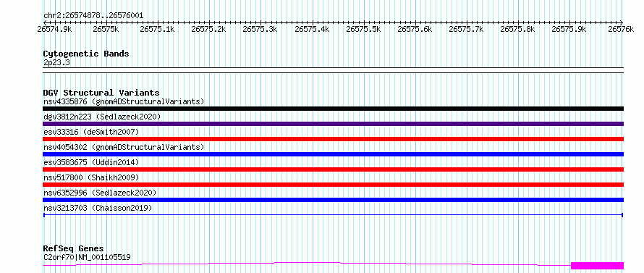Click the 26575.1k ruler tick label
The height and width of the screenshot is (273, 644).
click(x=157, y=29)
